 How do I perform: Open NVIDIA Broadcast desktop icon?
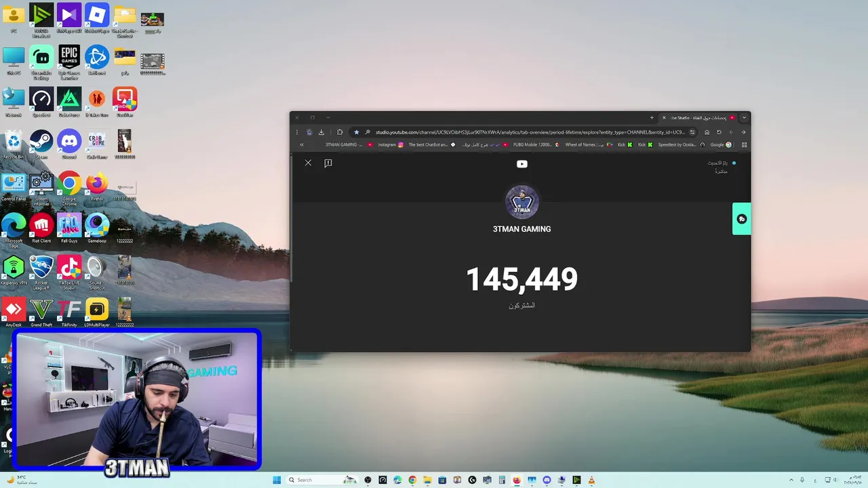pos(41,19)
